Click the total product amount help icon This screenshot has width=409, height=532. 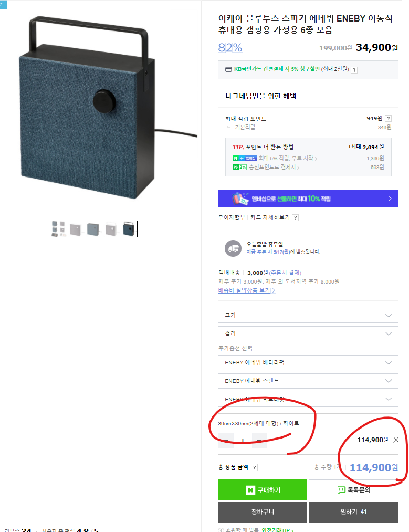tap(255, 467)
